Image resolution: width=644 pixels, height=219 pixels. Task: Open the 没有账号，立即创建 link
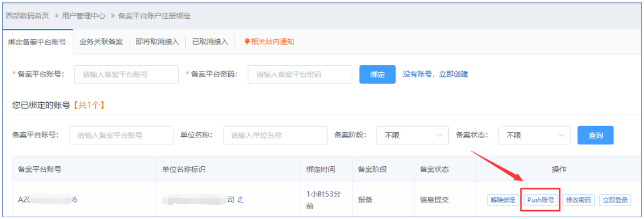(x=435, y=74)
